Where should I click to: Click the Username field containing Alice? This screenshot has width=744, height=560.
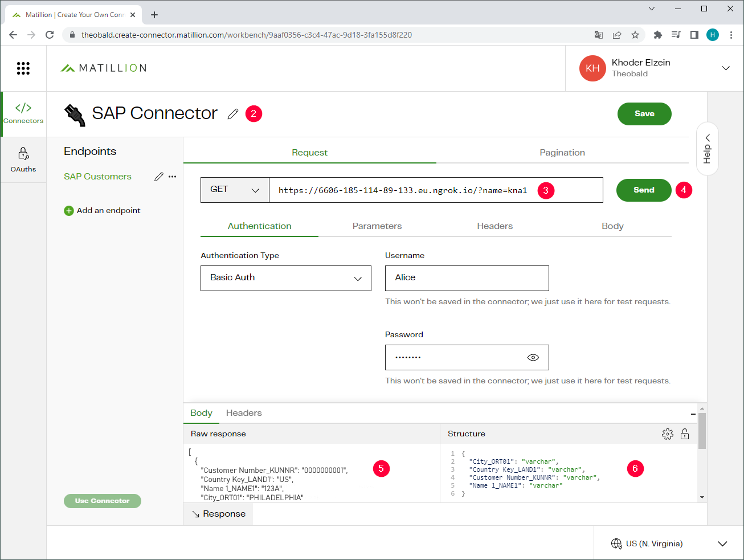point(467,278)
